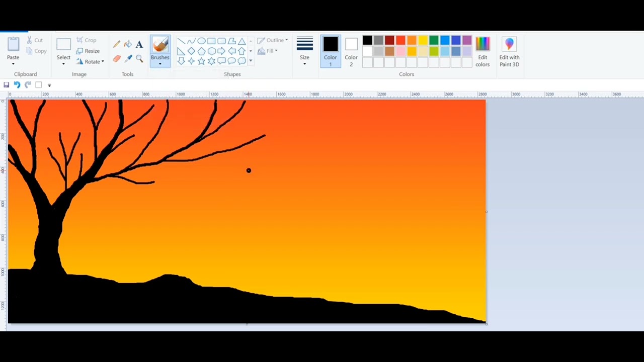Click the canvas right-edge resize handle
Image resolution: width=644 pixels, height=362 pixels.
tap(487, 212)
